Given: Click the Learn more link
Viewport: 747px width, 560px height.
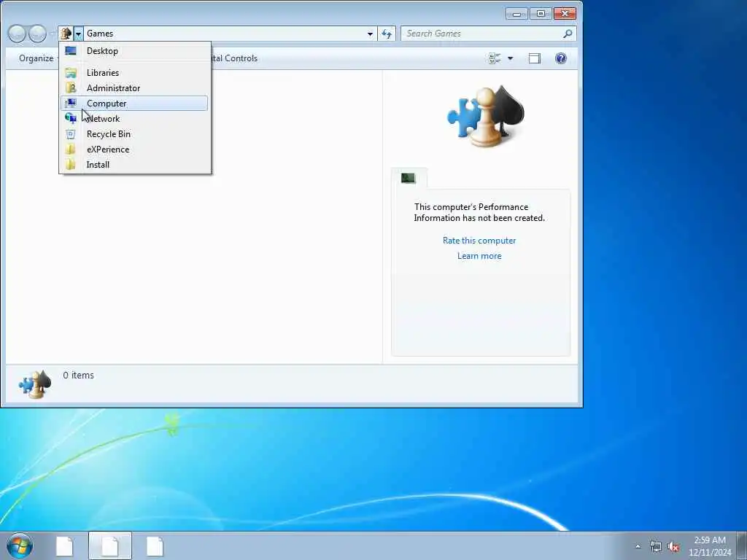Looking at the screenshot, I should (479, 256).
